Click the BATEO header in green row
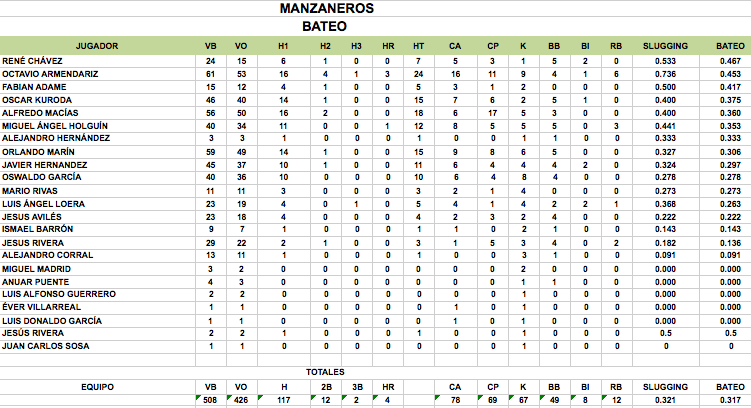The image size is (751, 408). 729,46
